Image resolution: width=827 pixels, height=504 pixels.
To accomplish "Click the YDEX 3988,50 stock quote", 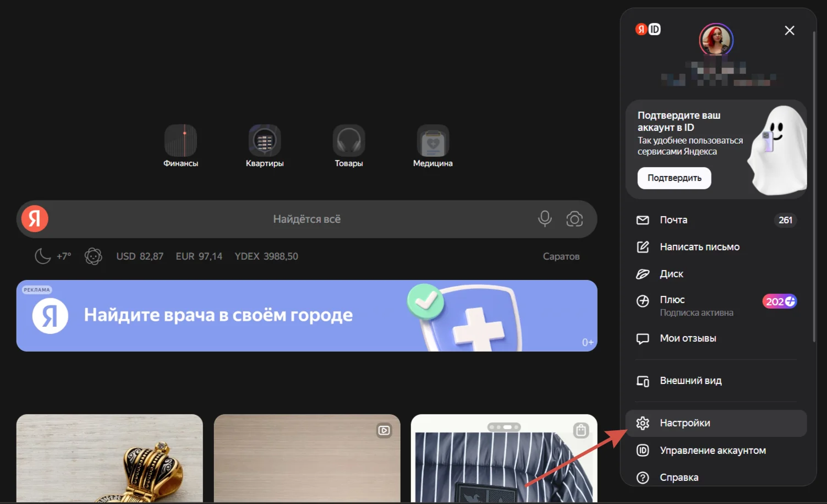I will coord(266,256).
